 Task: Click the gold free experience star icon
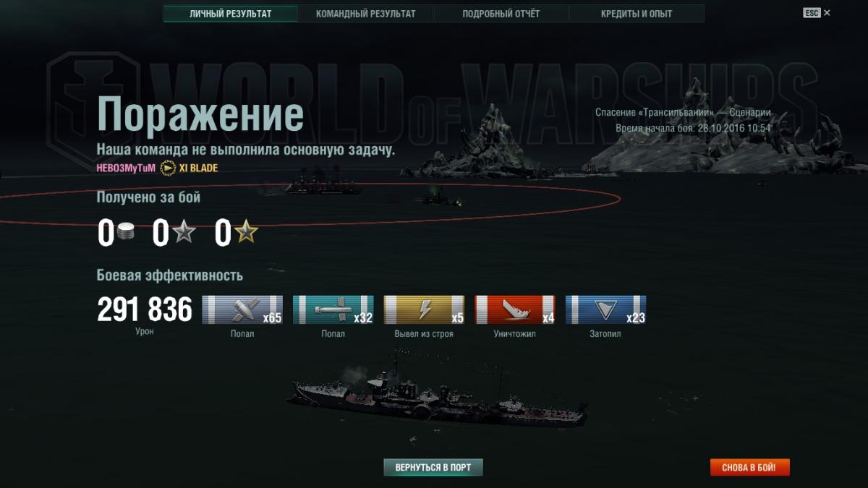tap(246, 233)
